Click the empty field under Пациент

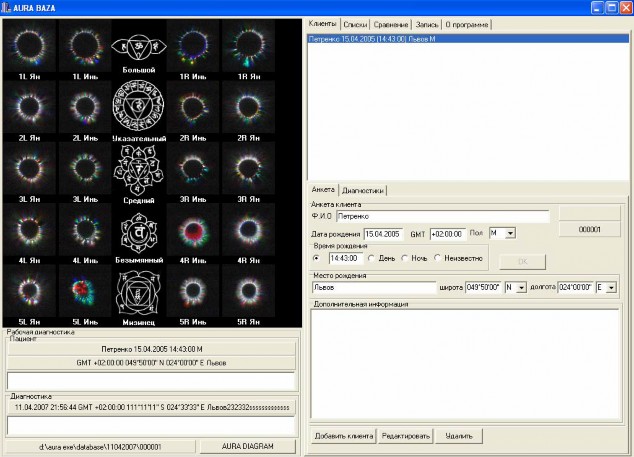click(151, 381)
